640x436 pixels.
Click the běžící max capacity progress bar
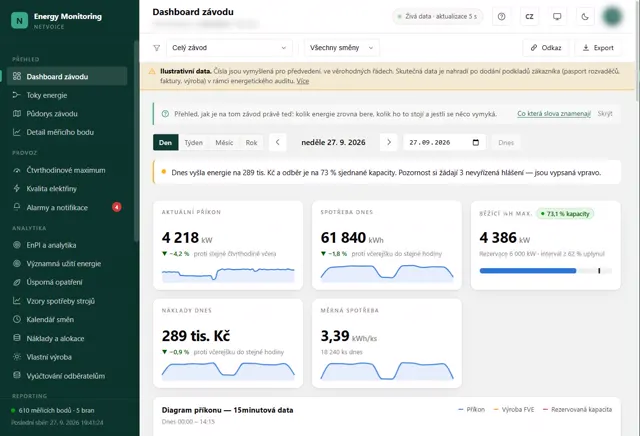click(x=546, y=271)
